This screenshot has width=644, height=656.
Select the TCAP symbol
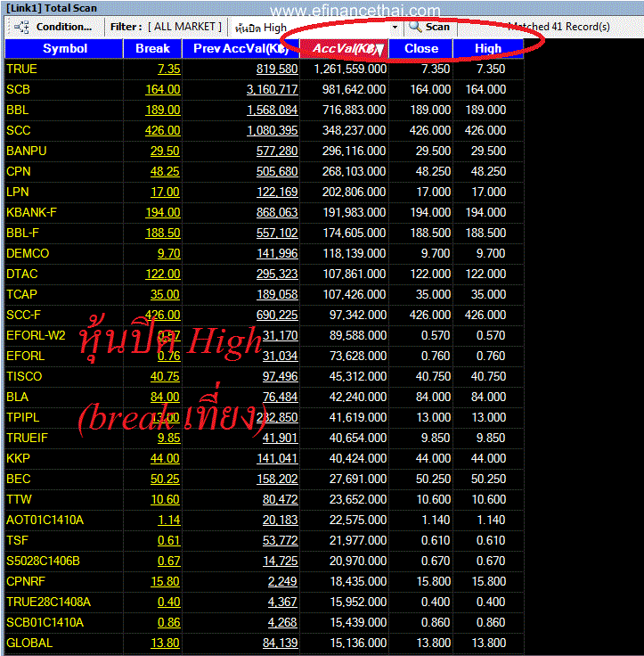21,294
